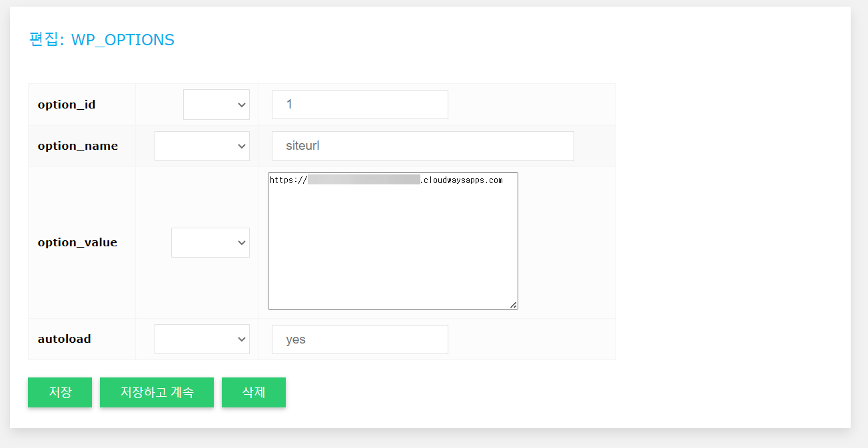Image resolution: width=868 pixels, height=448 pixels.
Task: Click the siteurl text field
Action: [423, 146]
